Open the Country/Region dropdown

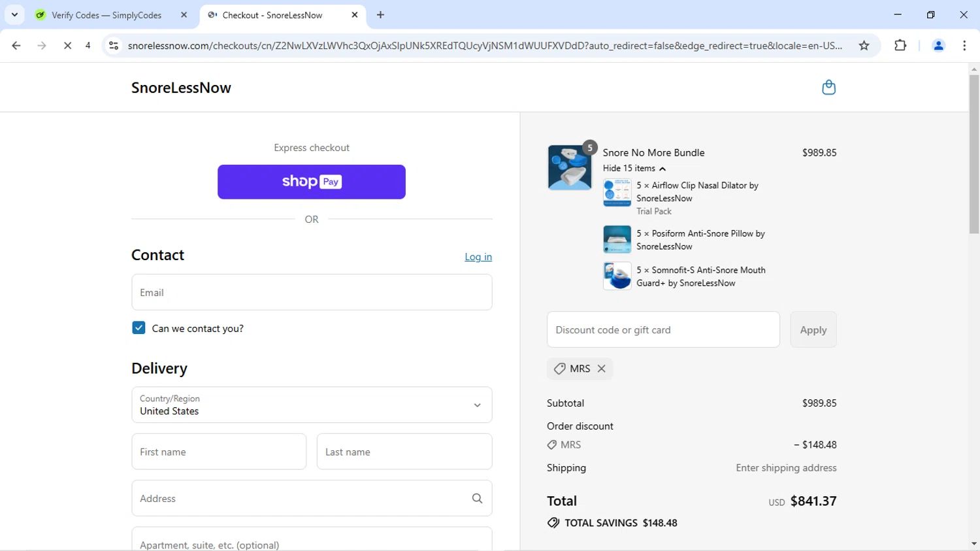pos(312,405)
